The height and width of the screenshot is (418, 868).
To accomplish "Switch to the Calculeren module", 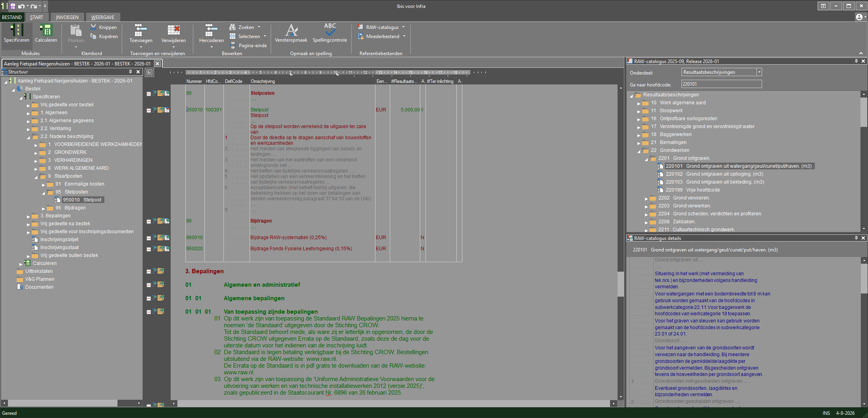I will point(46,33).
